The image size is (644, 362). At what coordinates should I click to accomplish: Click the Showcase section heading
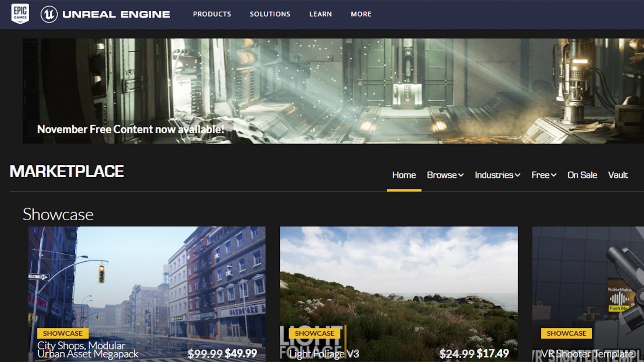[x=58, y=214]
